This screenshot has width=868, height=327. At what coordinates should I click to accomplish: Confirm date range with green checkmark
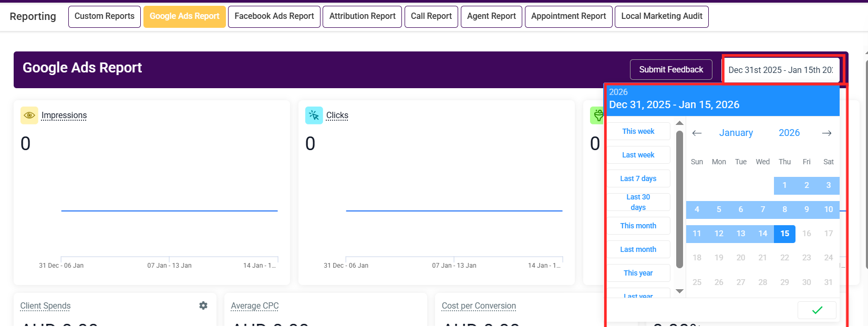pyautogui.click(x=817, y=310)
